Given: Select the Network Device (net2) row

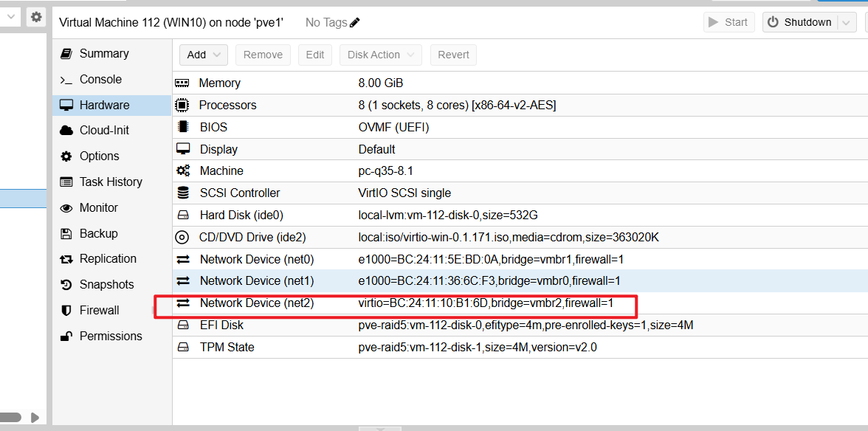Looking at the screenshot, I should coord(520,303).
